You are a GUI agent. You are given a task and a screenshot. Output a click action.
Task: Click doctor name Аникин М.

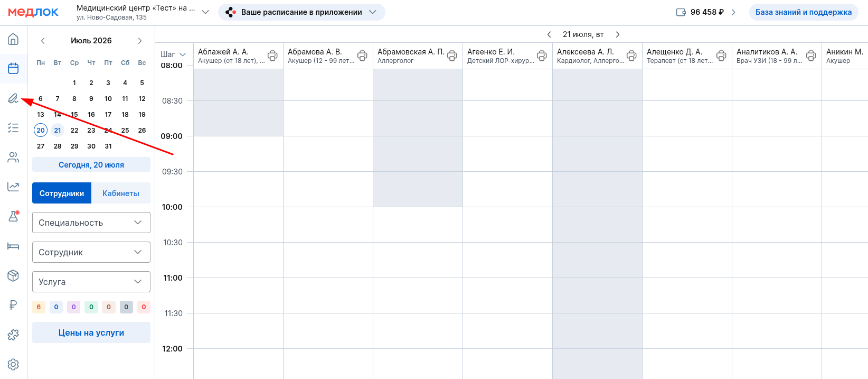click(x=845, y=52)
